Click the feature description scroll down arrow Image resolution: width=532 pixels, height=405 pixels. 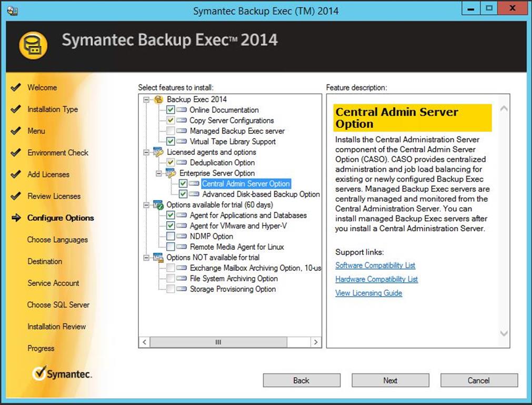point(504,333)
